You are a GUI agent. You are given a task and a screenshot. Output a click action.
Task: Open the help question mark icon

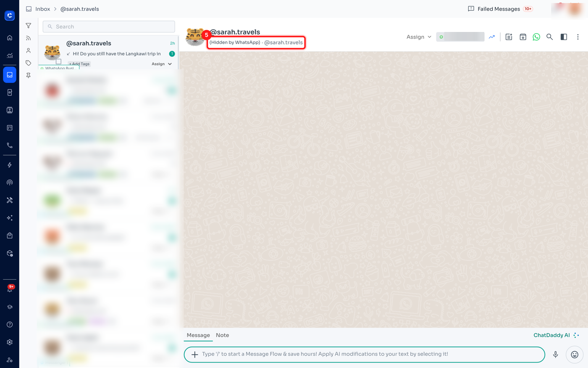coord(10,325)
